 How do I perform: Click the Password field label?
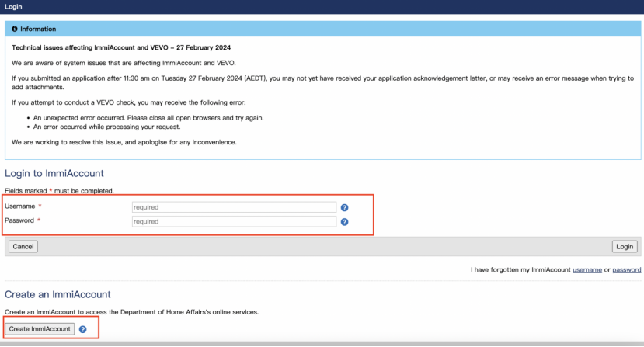click(19, 221)
